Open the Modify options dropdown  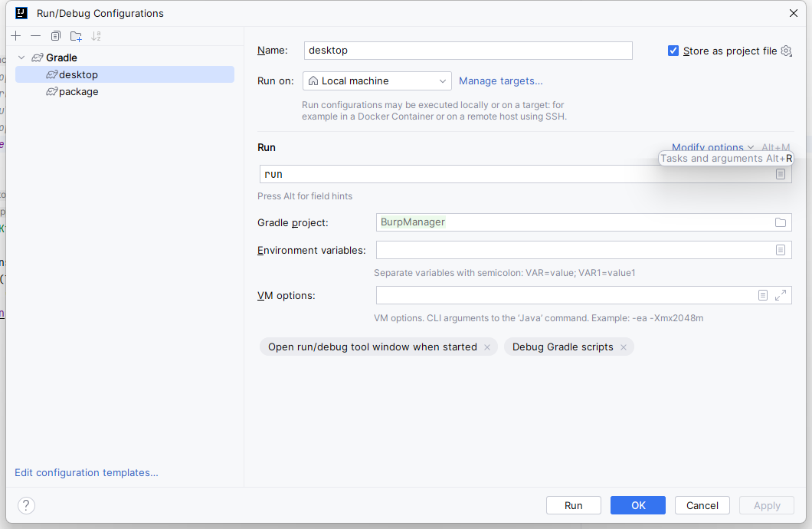coord(712,147)
